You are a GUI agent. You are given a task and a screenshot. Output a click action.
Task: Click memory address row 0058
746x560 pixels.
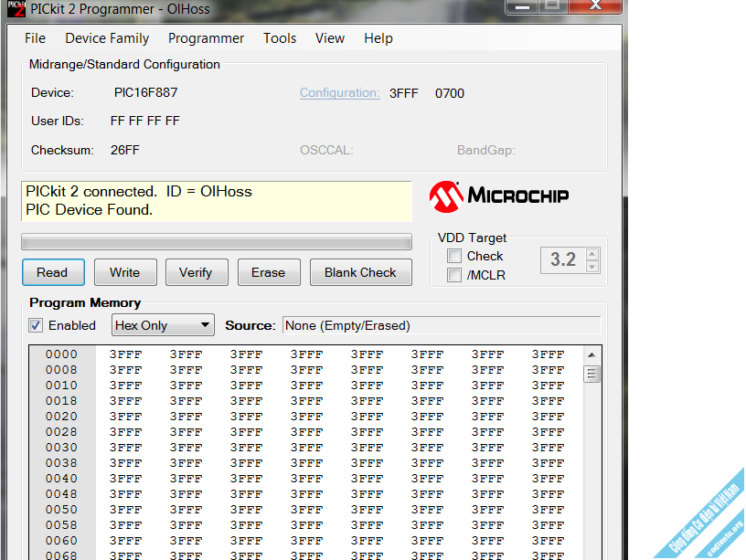[61, 524]
